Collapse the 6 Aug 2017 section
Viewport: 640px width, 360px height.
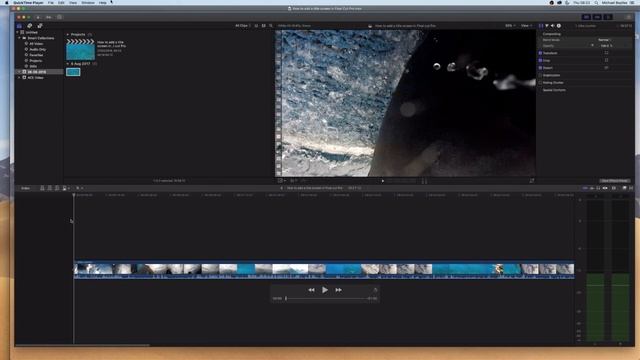coord(68,64)
